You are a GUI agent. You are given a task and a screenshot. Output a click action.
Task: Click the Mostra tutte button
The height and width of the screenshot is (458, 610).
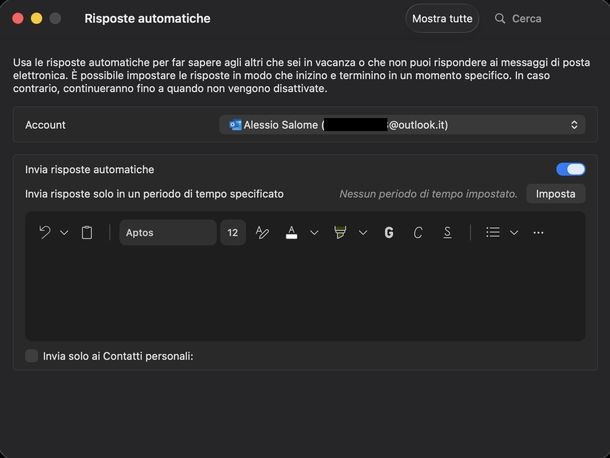(x=442, y=19)
